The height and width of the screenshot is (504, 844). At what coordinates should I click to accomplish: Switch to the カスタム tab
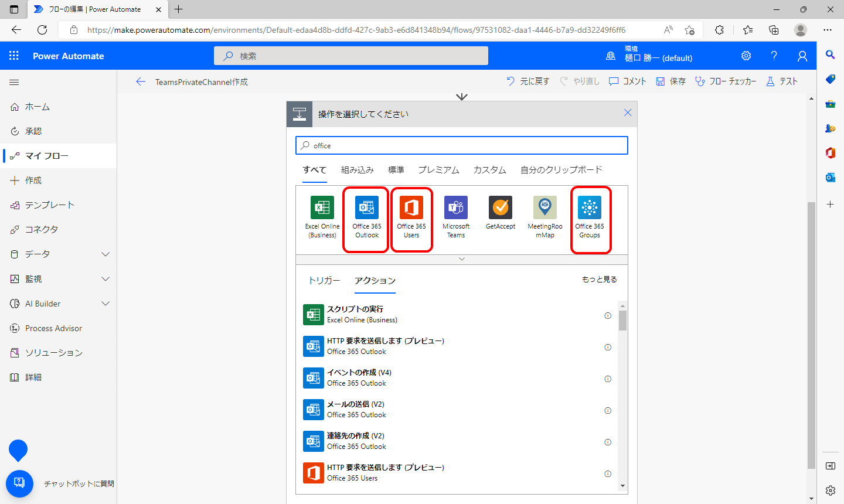(490, 170)
